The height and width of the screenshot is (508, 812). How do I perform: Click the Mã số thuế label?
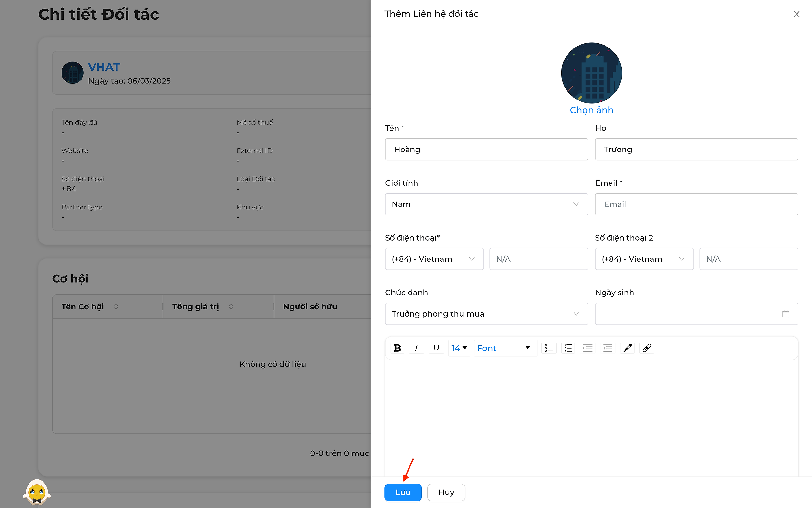tap(255, 123)
